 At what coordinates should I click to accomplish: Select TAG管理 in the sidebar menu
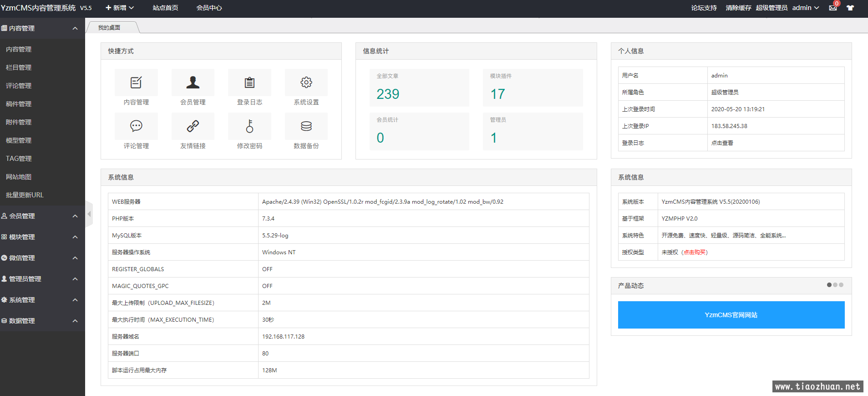coord(19,159)
